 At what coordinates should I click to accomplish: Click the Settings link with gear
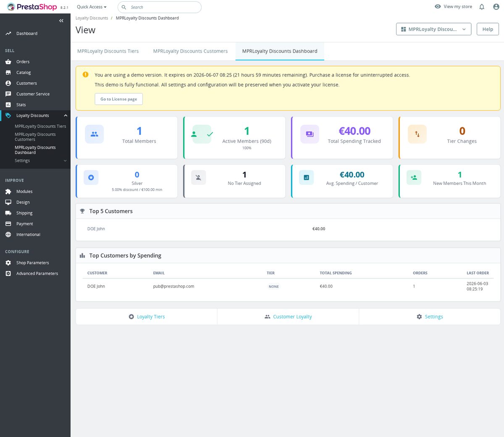(430, 317)
